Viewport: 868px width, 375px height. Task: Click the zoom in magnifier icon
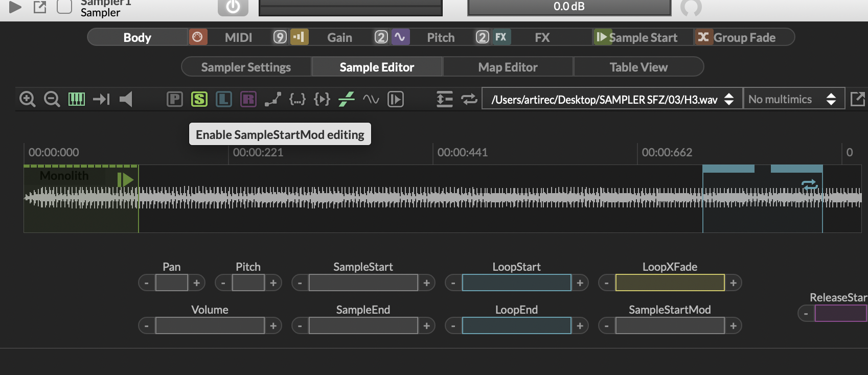27,99
